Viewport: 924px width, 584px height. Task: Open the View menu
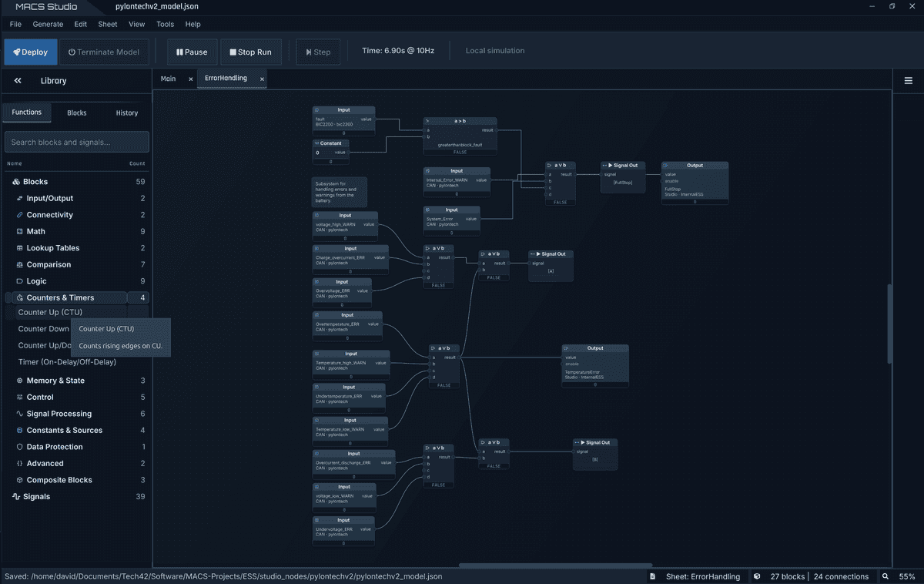pos(136,25)
